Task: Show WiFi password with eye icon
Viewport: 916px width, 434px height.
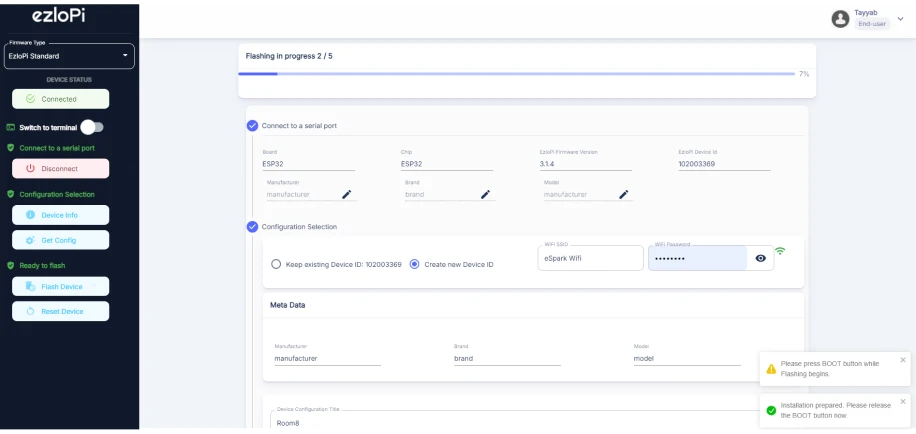Action: point(761,258)
